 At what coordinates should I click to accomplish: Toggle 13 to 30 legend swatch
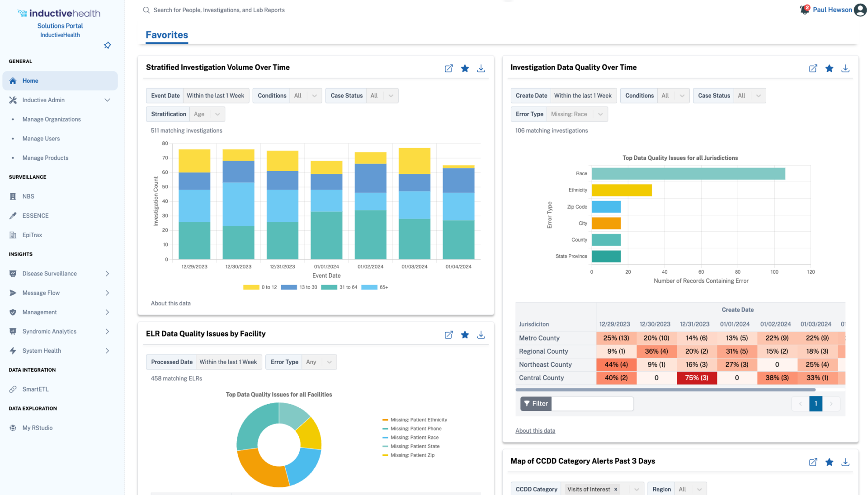tap(289, 287)
